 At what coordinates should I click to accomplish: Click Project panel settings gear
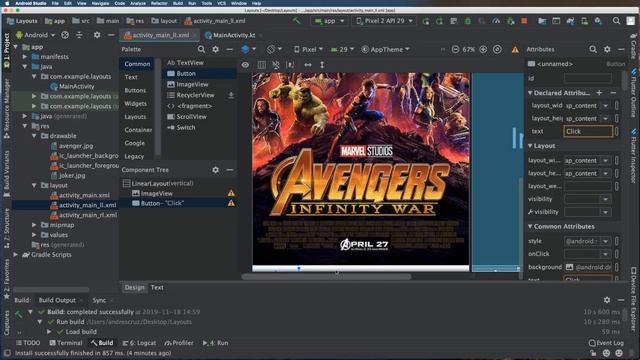point(97,35)
